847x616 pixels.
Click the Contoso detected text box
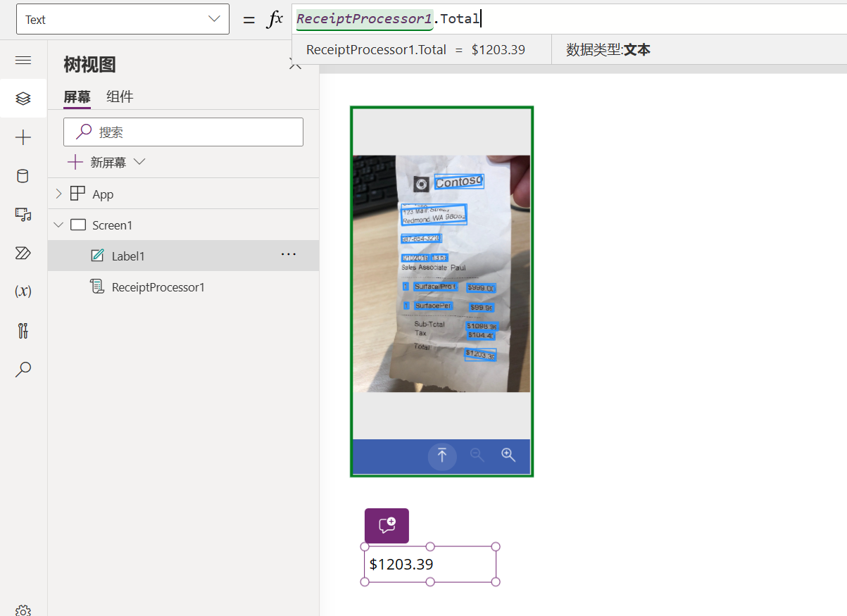[459, 182]
